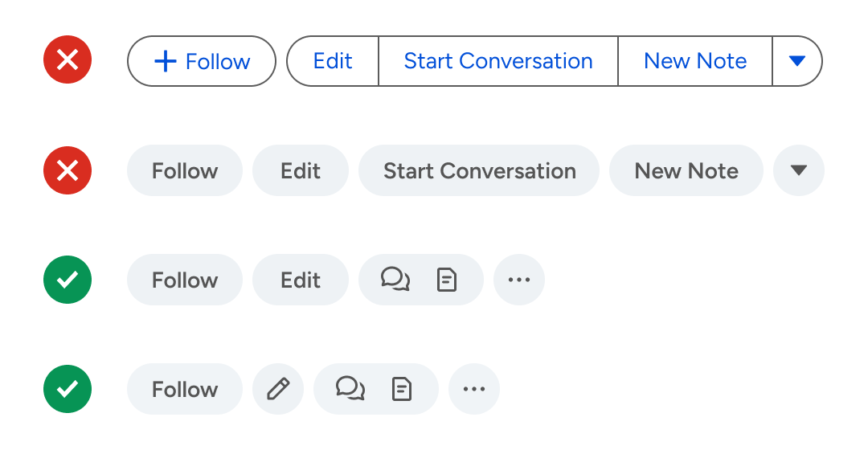
Task: Click chat bubbles icon right of text Edit button
Action: [x=395, y=280]
